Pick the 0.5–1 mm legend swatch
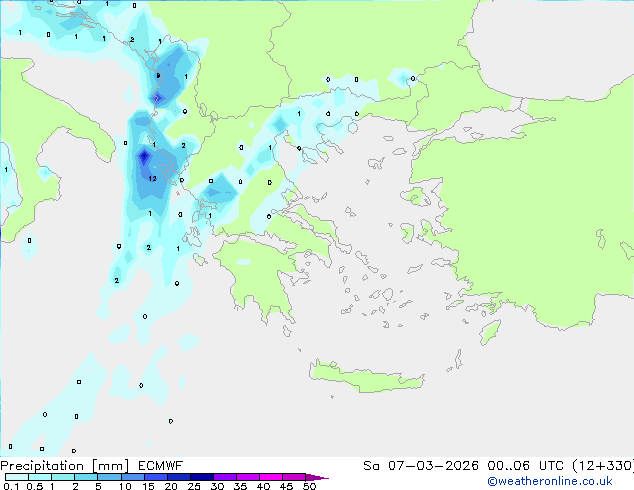 click(x=40, y=477)
